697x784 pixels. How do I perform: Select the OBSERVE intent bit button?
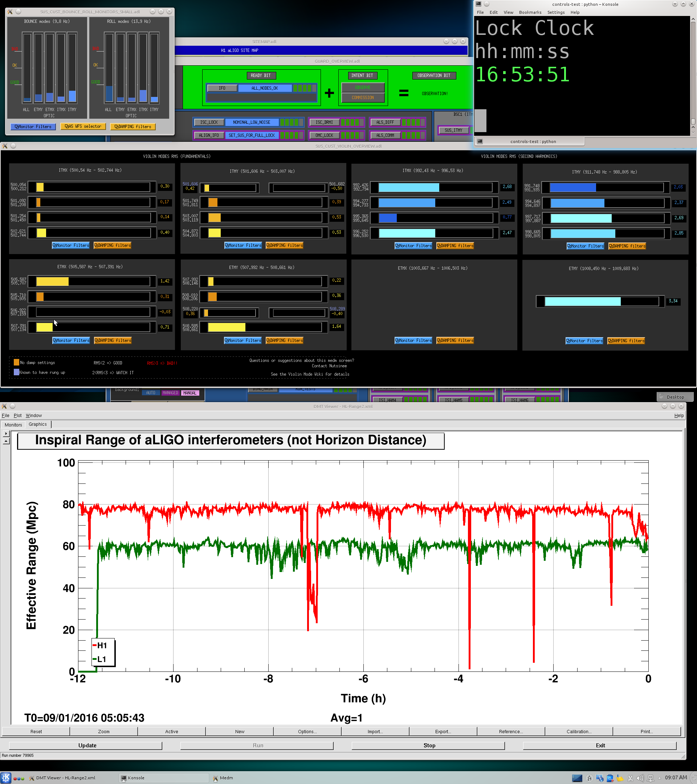point(363,87)
